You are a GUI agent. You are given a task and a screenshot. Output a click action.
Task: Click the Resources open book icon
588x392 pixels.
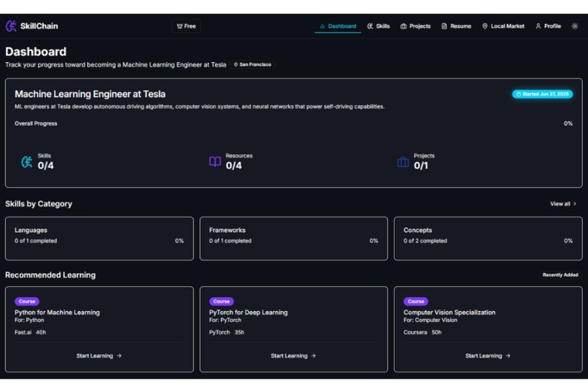pyautogui.click(x=215, y=161)
